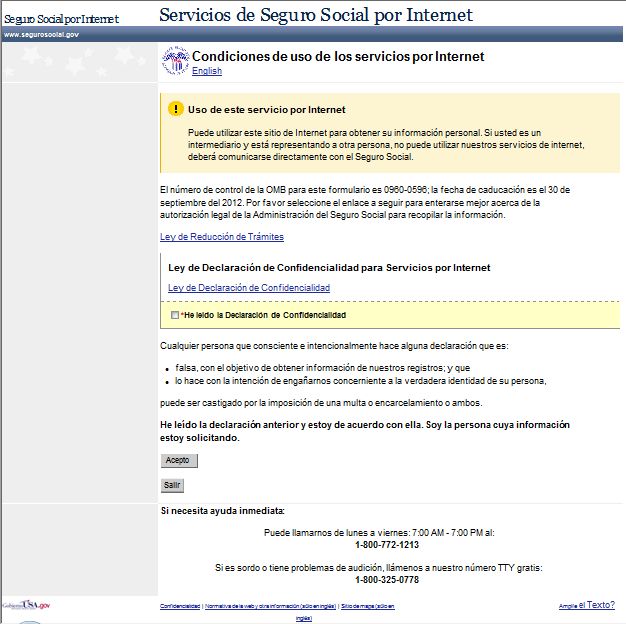The image size is (626, 624).
Task: Click the 'Seguro Social por Internet' header logo text
Action: click(x=61, y=18)
